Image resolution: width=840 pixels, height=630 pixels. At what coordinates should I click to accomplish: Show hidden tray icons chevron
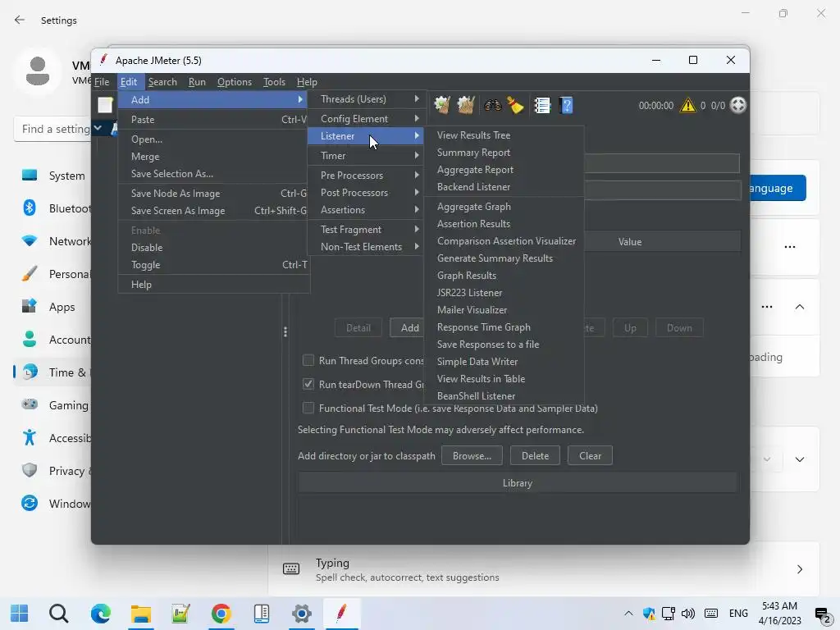(628, 614)
